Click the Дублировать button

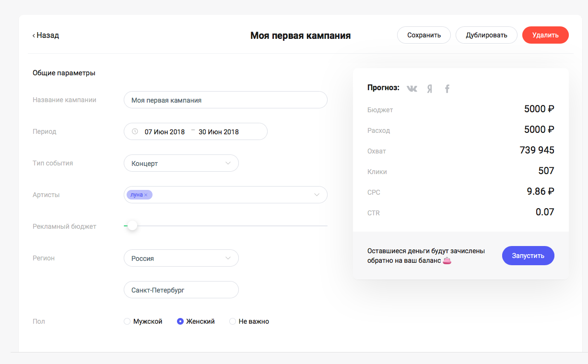486,35
